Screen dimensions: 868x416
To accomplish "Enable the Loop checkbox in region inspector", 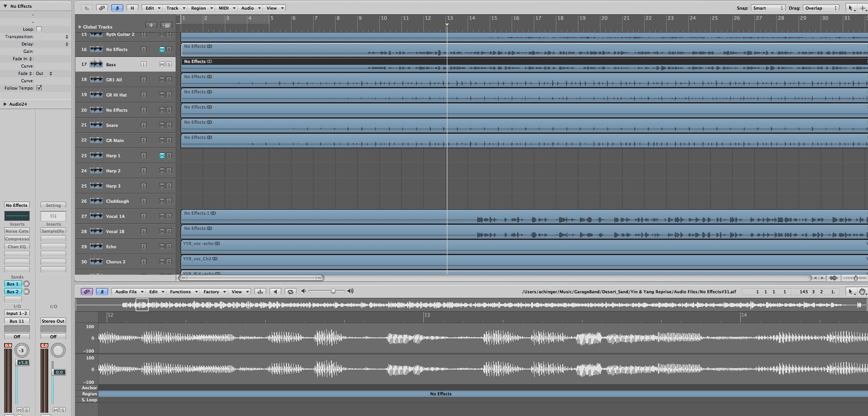I will tap(39, 29).
